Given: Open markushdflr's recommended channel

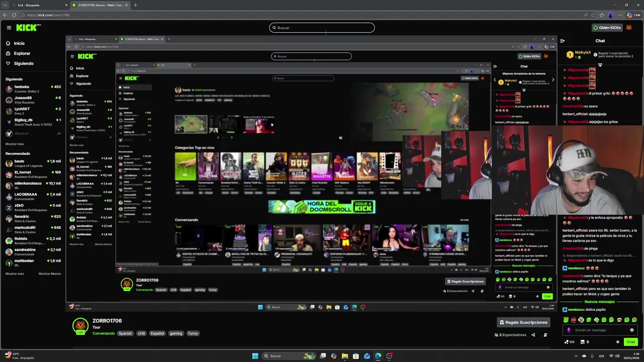Looking at the screenshot, I should [x=33, y=229].
